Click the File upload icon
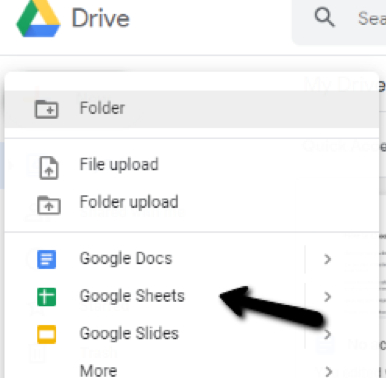Screen dimensions: 386x378 tap(49, 168)
